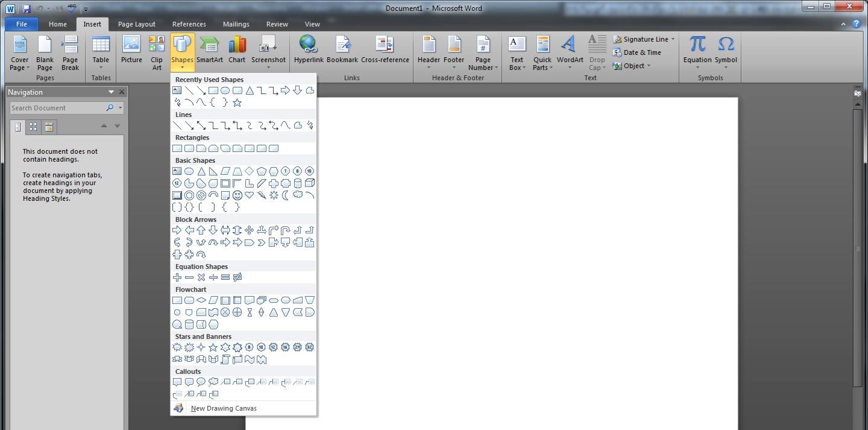Image resolution: width=868 pixels, height=430 pixels.
Task: Select the Diamond shape in Basic Shapes
Action: click(x=250, y=171)
